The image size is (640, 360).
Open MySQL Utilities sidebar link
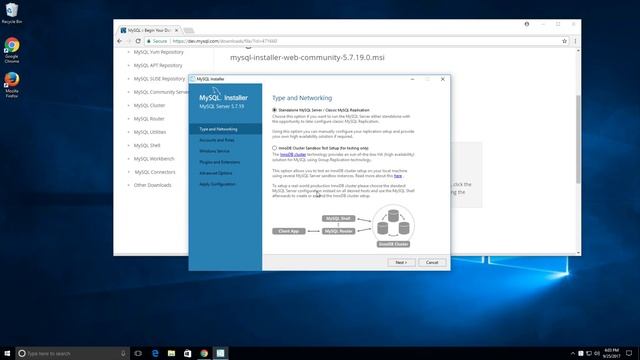click(x=150, y=132)
